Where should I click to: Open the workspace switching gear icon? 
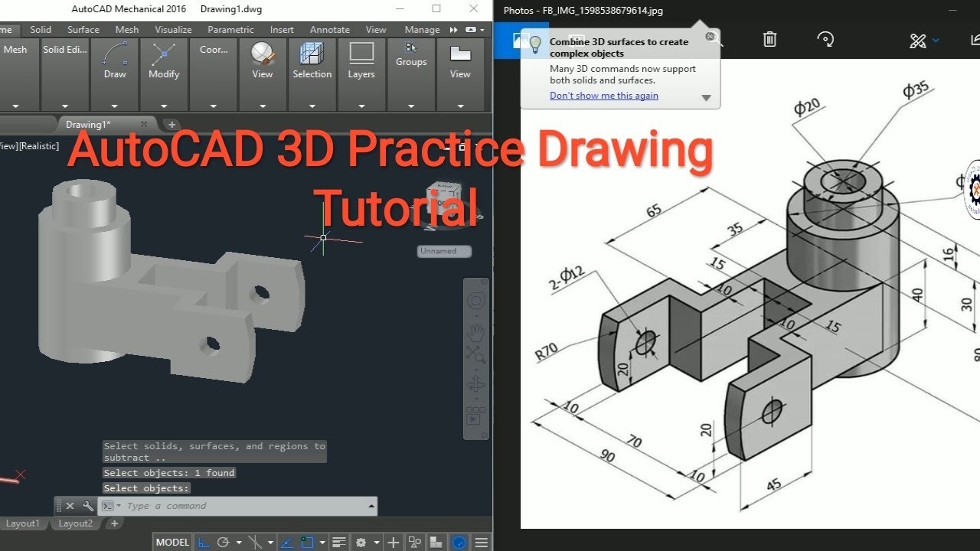(x=361, y=543)
